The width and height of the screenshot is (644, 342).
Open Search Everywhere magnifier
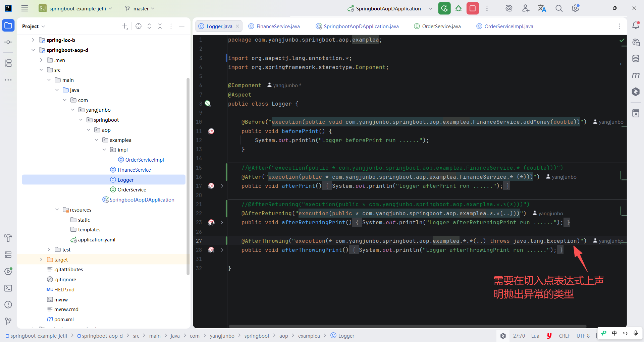pyautogui.click(x=559, y=8)
